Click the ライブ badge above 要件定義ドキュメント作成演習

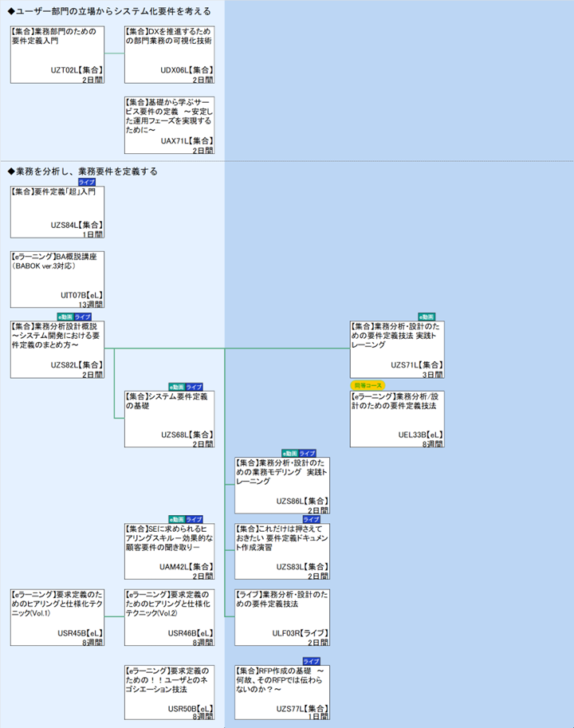[x=312, y=519]
